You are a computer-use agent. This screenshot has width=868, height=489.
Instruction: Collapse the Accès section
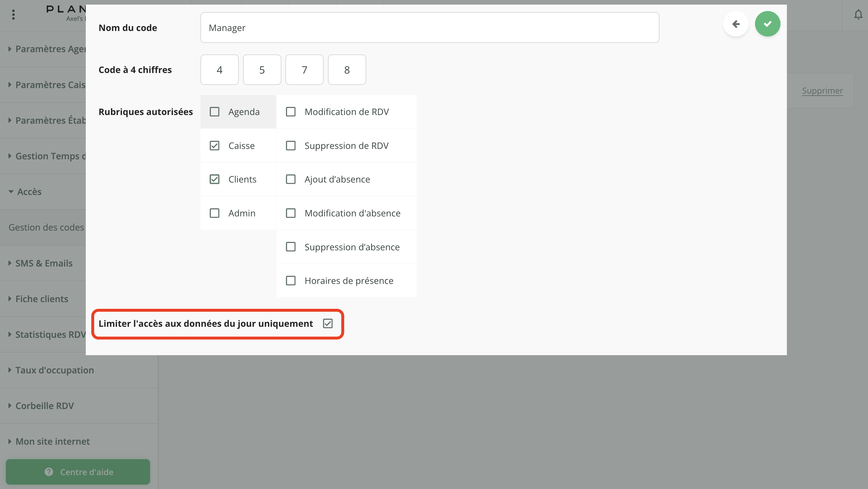tap(29, 192)
